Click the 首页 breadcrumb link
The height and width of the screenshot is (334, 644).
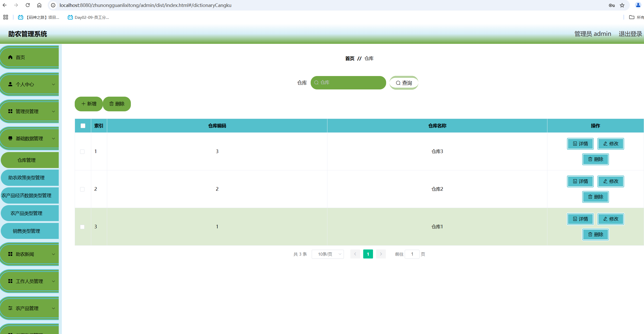[x=350, y=59]
